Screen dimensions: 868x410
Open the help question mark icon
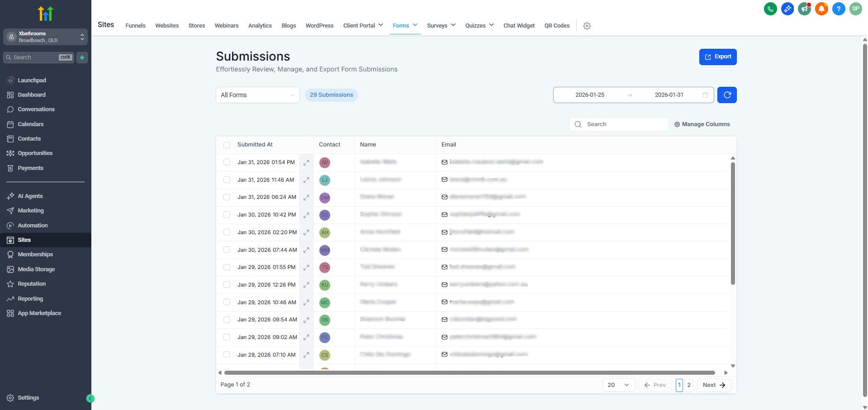click(839, 9)
